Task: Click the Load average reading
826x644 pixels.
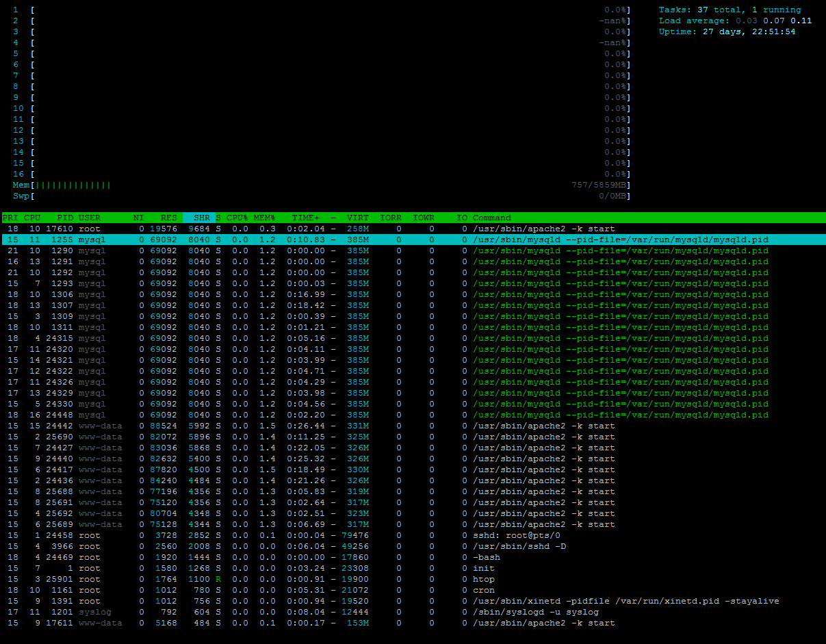Action: (x=736, y=21)
